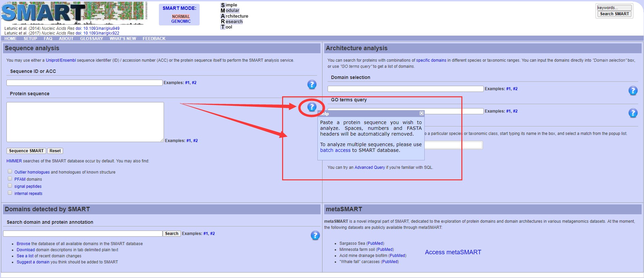Open Download domain descriptions link
644x278 pixels.
[x=26, y=250]
